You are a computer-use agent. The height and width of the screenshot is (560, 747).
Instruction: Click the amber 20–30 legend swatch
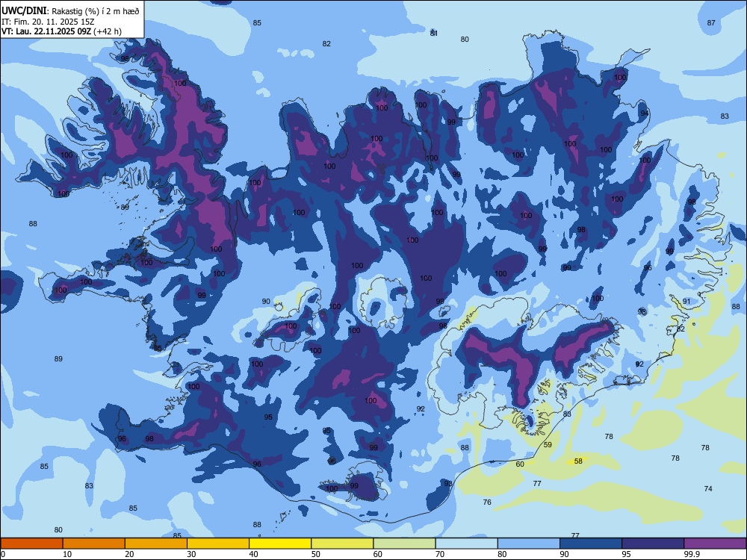point(156,544)
